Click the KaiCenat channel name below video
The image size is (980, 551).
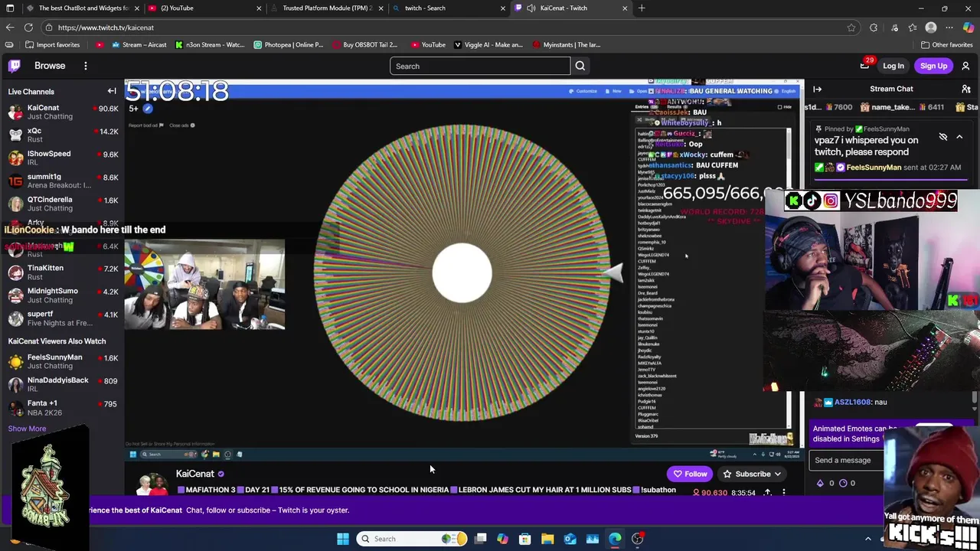click(x=194, y=474)
